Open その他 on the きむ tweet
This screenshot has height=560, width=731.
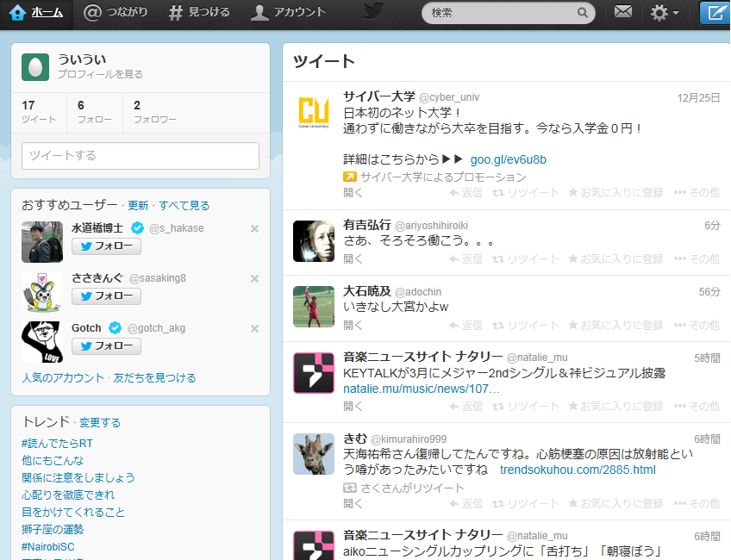tap(697, 504)
